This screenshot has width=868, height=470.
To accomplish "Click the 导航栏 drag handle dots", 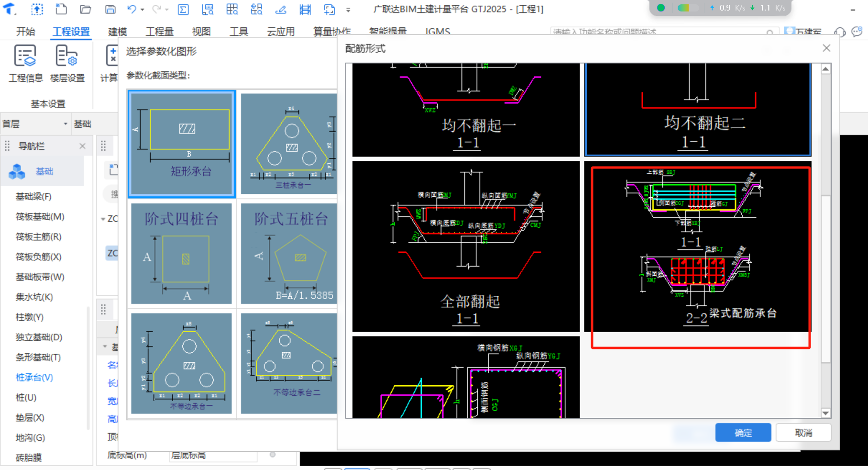I will [x=7, y=146].
